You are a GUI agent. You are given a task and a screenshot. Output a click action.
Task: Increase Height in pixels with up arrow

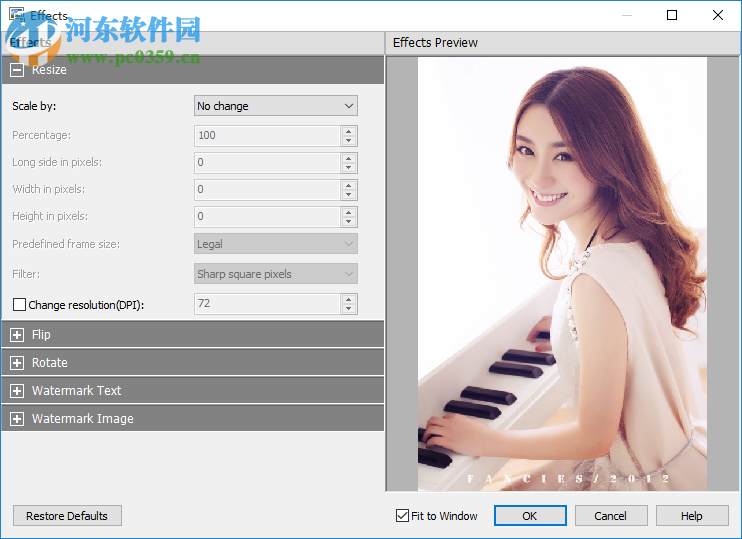[349, 212]
